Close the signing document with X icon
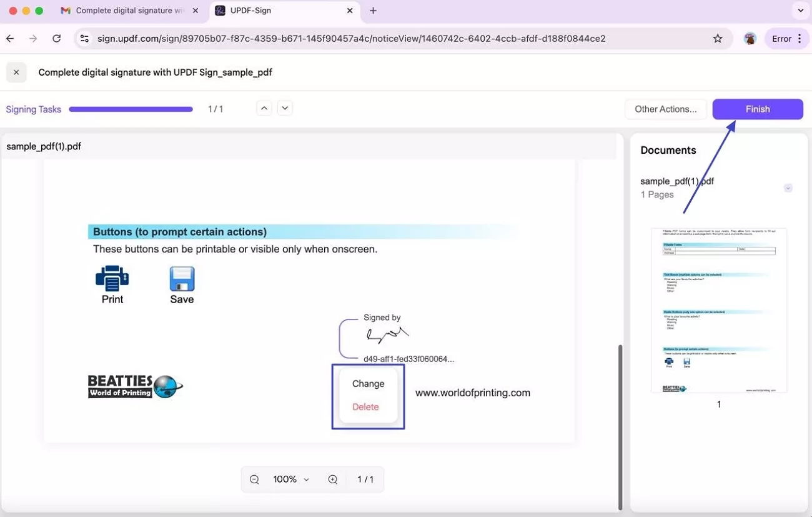 (16, 73)
